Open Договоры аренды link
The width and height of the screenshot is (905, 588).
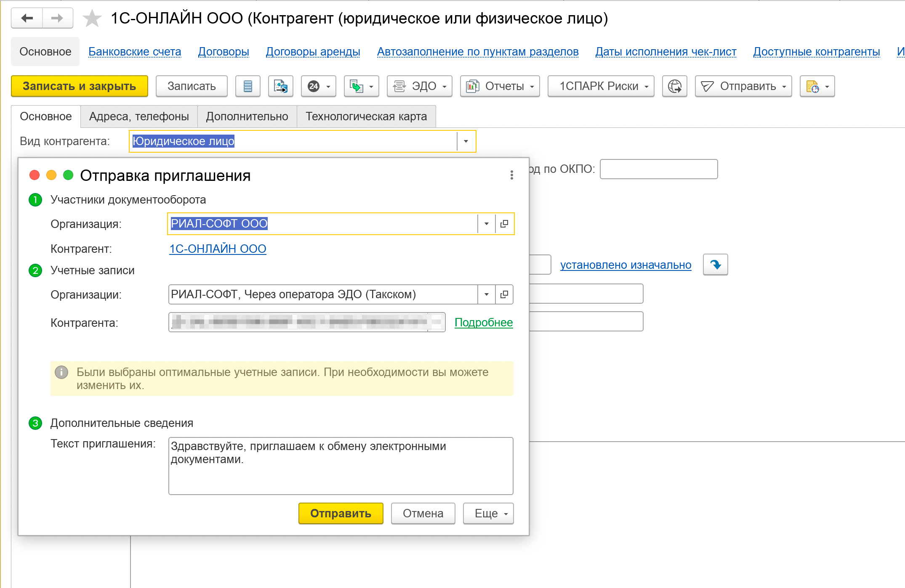pos(313,52)
